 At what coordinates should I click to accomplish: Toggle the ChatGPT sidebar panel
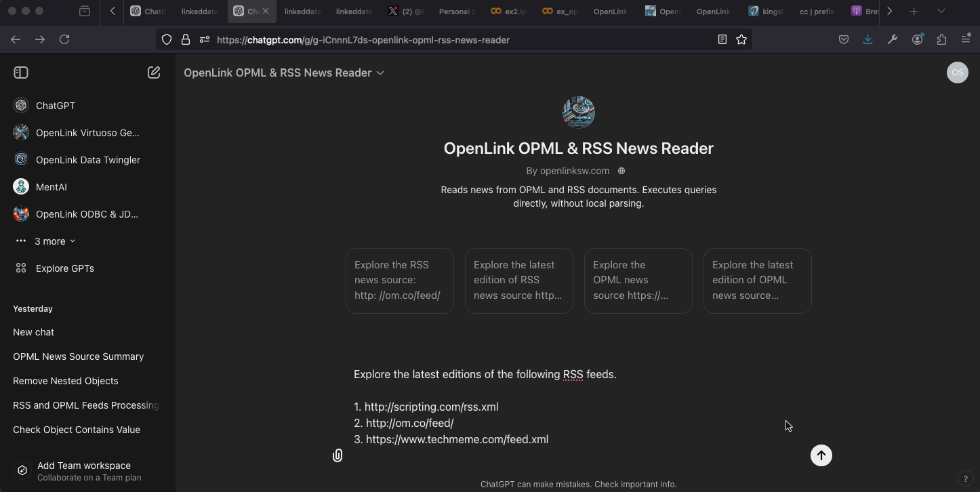tap(21, 73)
